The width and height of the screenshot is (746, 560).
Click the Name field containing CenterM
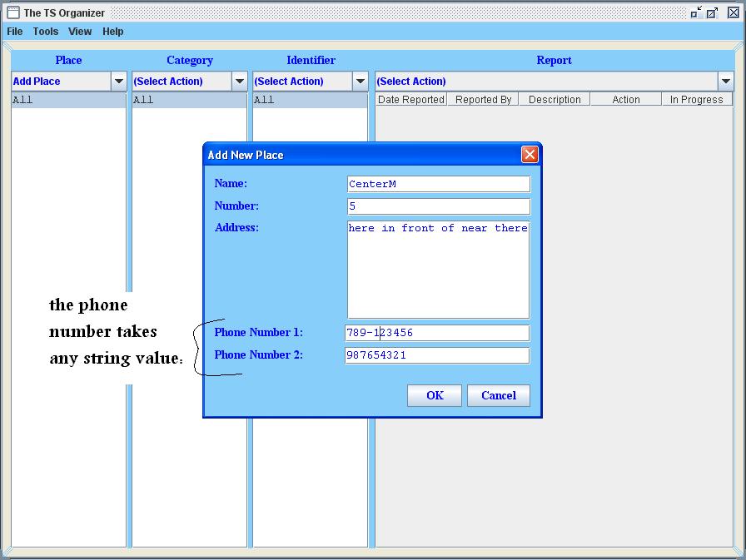coord(439,184)
